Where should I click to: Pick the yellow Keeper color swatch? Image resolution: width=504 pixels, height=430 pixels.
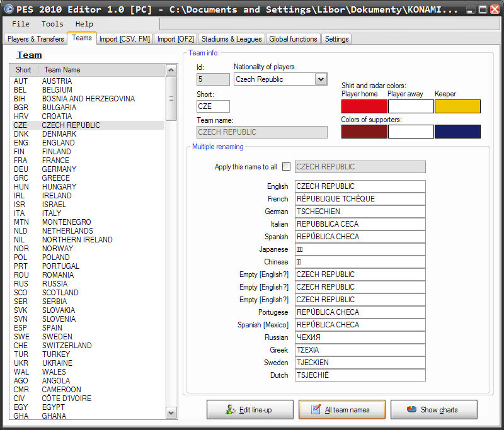[457, 106]
